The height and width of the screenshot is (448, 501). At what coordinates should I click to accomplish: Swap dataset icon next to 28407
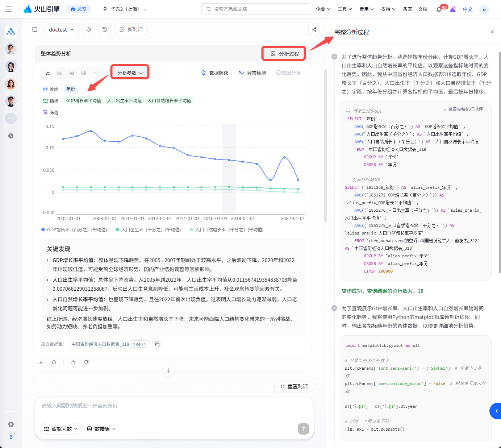[x=157, y=344]
